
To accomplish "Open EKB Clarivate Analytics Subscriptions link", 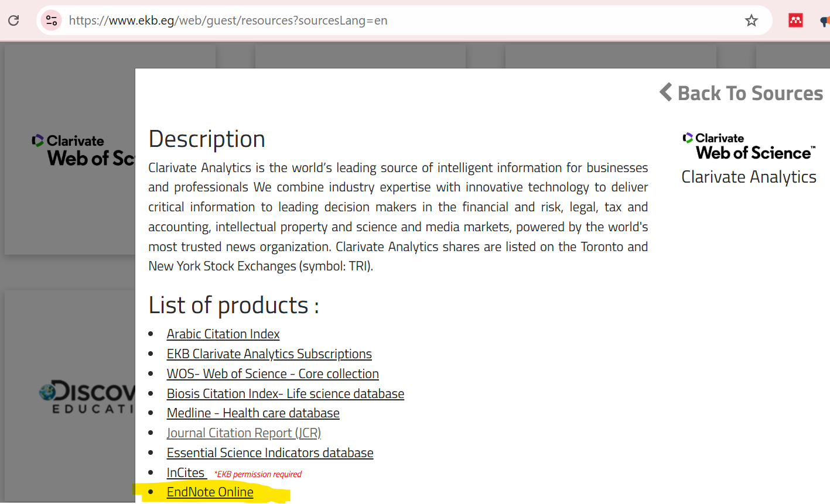I will tap(269, 354).
